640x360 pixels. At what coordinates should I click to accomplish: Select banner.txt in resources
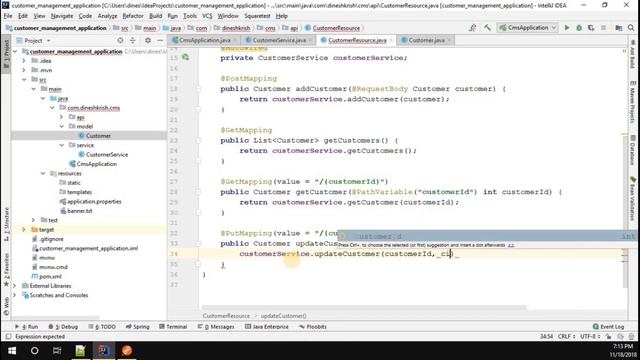(80, 211)
